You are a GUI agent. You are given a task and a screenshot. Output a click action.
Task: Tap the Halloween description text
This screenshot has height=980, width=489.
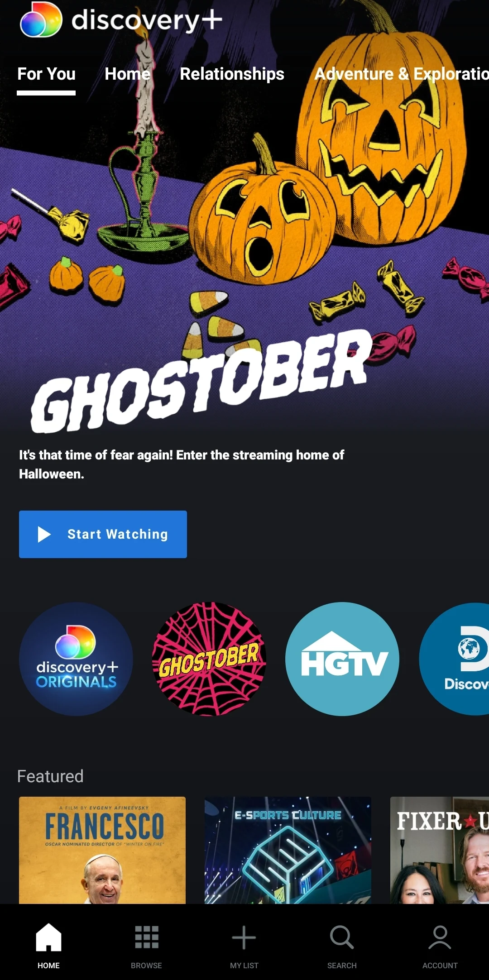click(182, 464)
